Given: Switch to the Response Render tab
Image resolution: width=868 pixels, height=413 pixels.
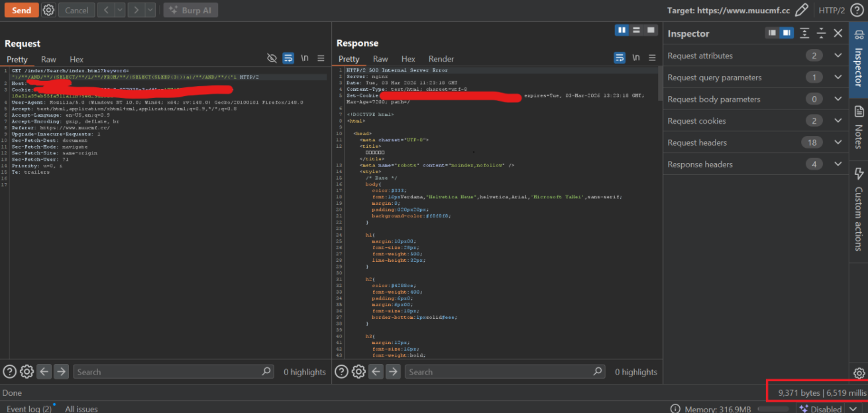Looking at the screenshot, I should [x=441, y=59].
